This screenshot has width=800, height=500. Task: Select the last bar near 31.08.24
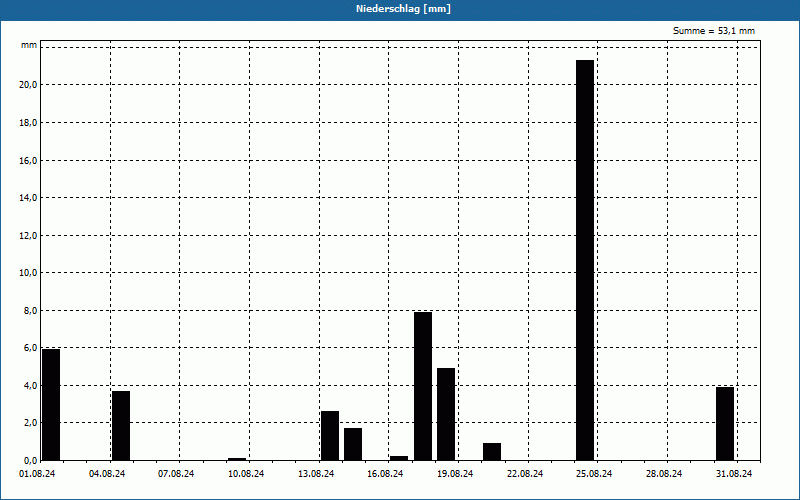[725, 423]
